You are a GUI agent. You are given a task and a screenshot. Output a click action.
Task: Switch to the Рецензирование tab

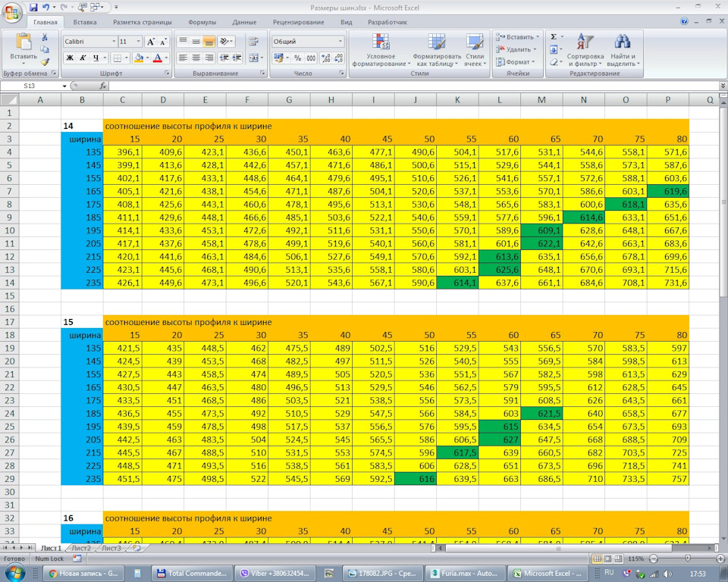299,22
